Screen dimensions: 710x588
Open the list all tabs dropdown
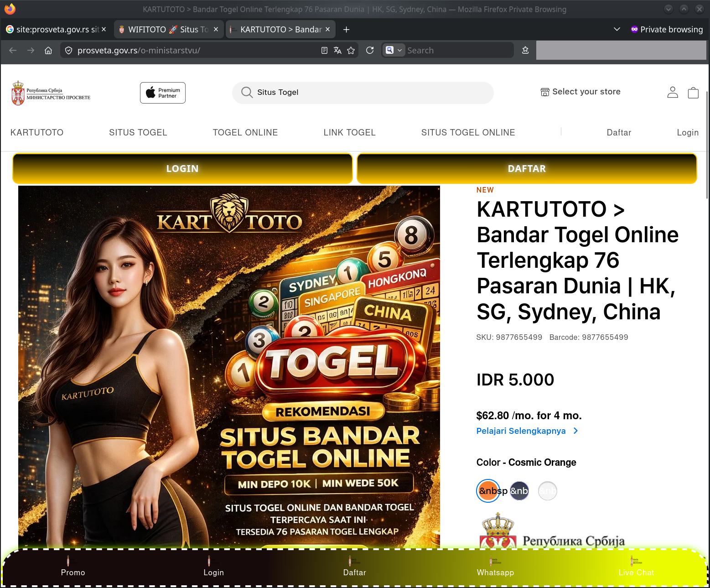[x=617, y=29]
